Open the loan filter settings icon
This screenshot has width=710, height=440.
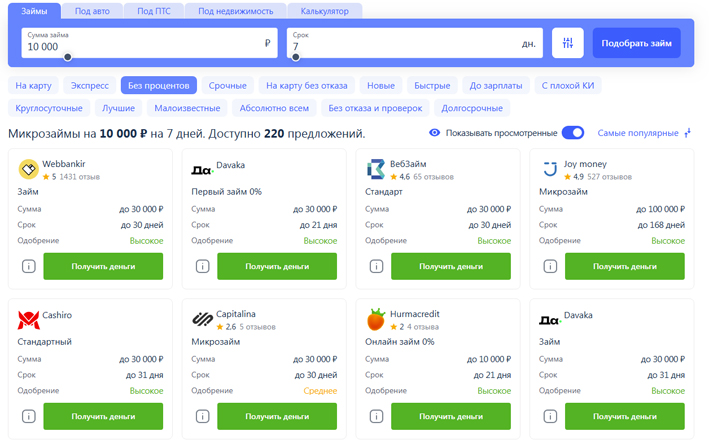(x=567, y=43)
